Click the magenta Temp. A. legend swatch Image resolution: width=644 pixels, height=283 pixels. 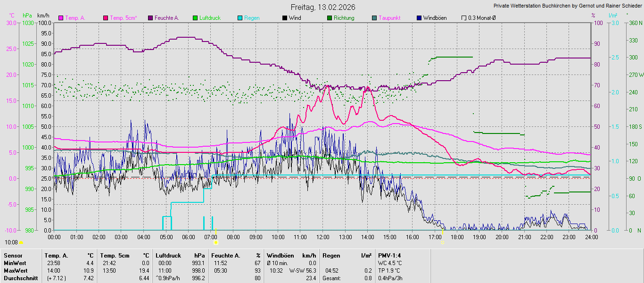[x=61, y=18]
